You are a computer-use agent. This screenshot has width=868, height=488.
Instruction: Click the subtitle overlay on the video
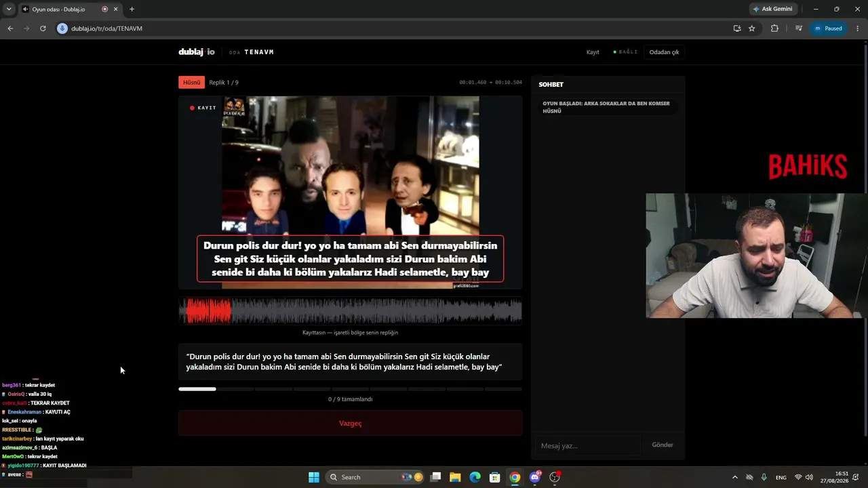pyautogui.click(x=351, y=259)
